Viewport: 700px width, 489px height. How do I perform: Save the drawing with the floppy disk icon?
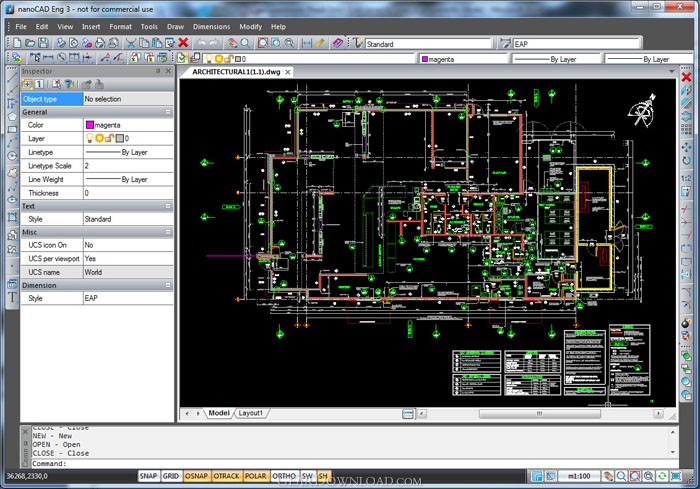tap(43, 43)
